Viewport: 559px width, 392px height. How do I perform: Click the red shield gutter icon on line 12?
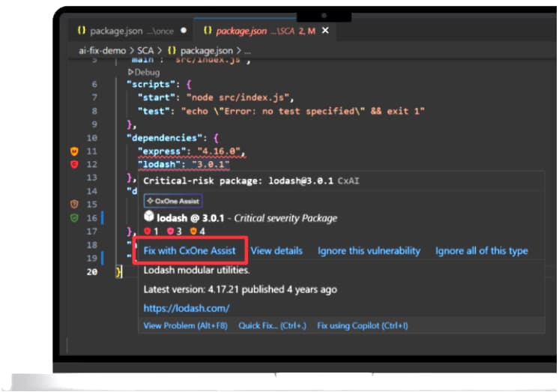74,164
